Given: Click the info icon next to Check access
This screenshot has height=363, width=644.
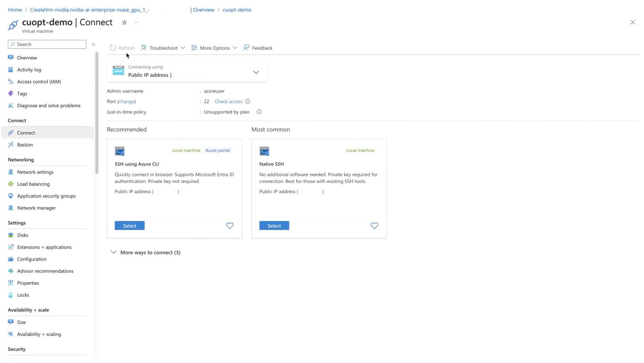Looking at the screenshot, I should tap(248, 102).
